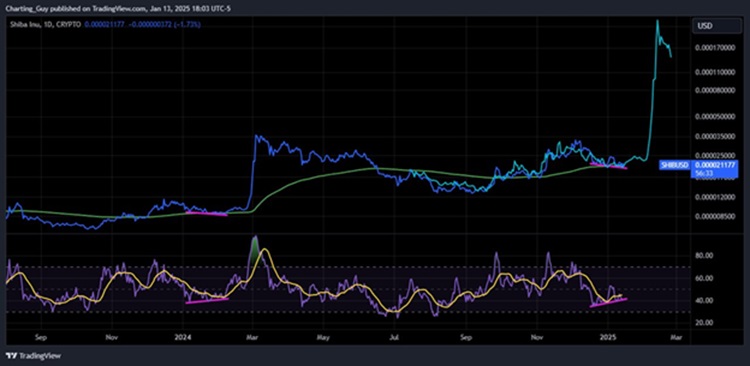Click the 0.000008500 price axis label
750x366 pixels.
(714, 216)
